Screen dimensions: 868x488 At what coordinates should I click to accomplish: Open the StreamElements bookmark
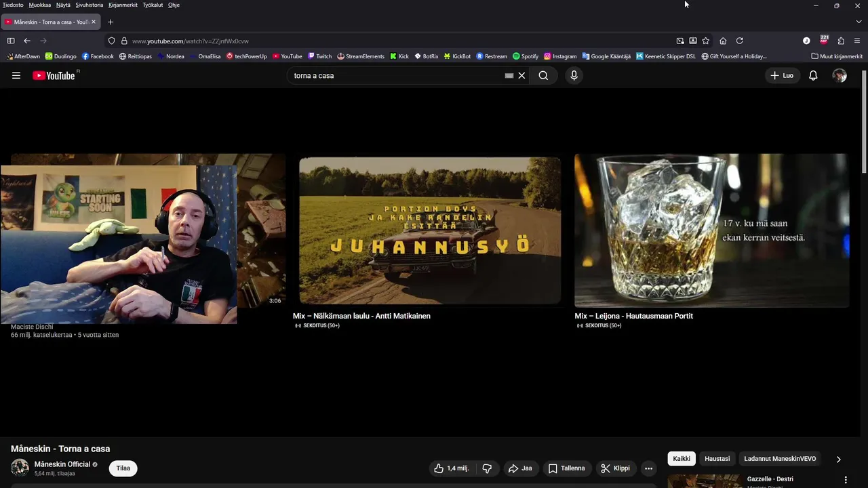361,56
